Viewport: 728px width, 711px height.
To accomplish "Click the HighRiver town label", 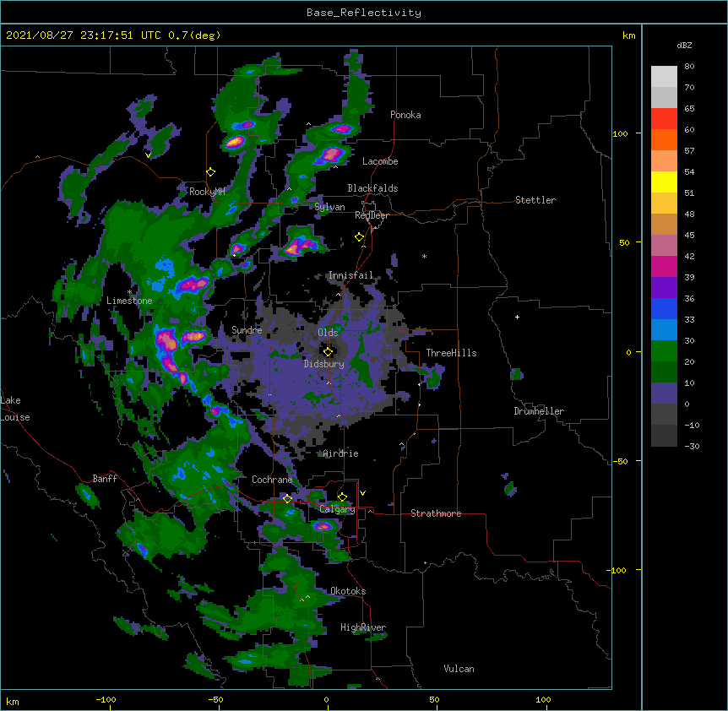I will click(x=363, y=627).
